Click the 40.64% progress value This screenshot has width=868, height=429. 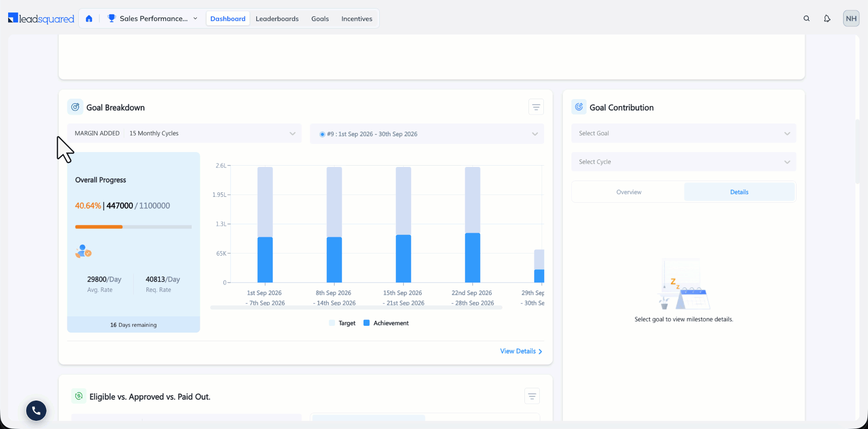coord(88,205)
